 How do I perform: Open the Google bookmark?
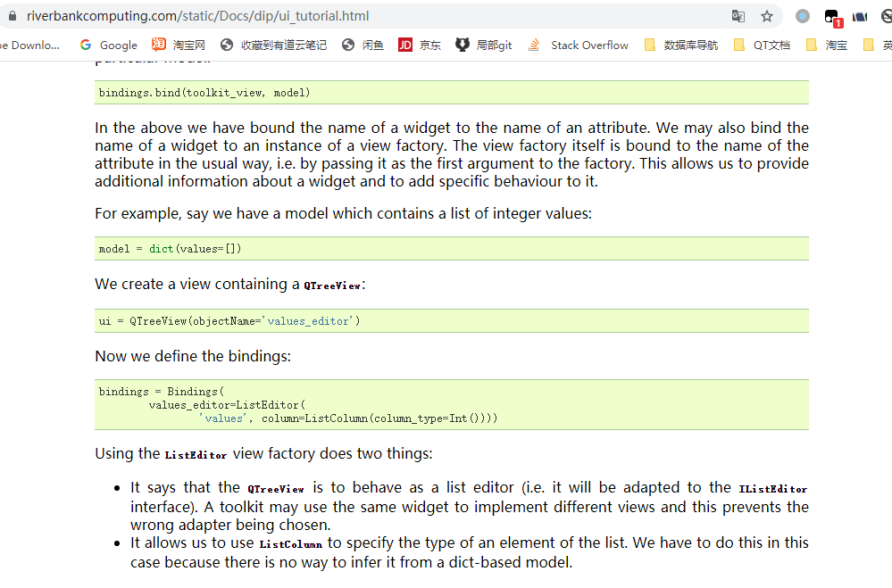tap(109, 45)
